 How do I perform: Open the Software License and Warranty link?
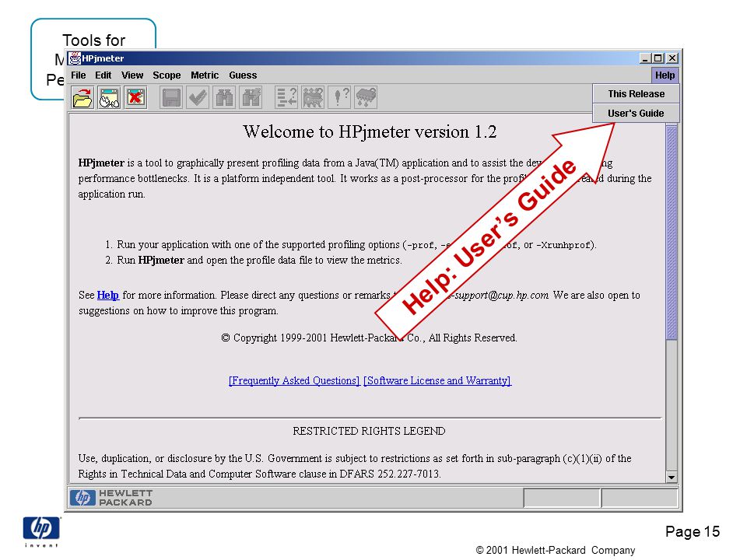tap(437, 380)
